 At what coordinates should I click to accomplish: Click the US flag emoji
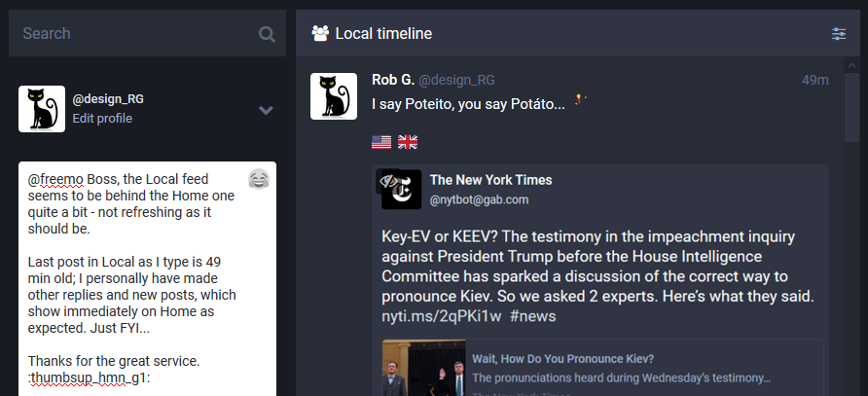381,142
